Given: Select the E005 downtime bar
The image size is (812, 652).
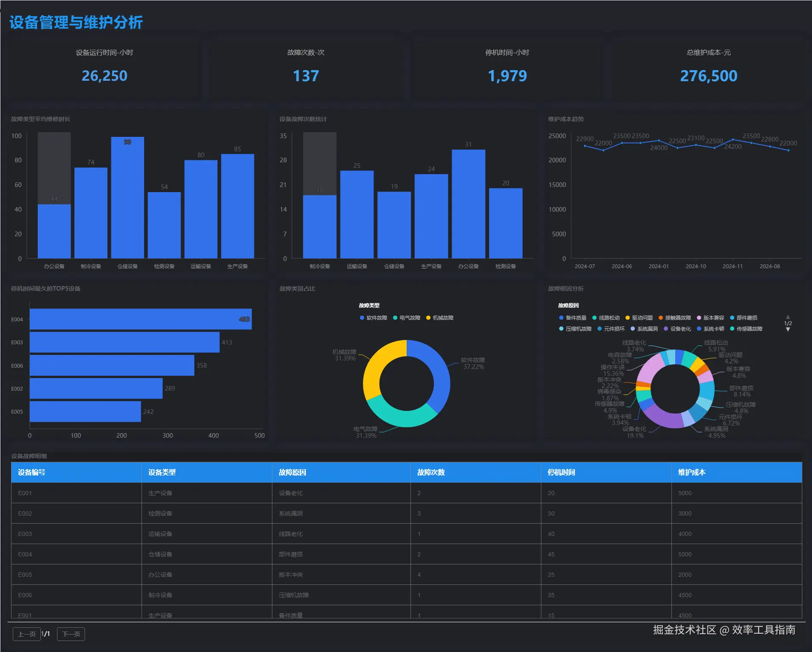Looking at the screenshot, I should [x=85, y=411].
